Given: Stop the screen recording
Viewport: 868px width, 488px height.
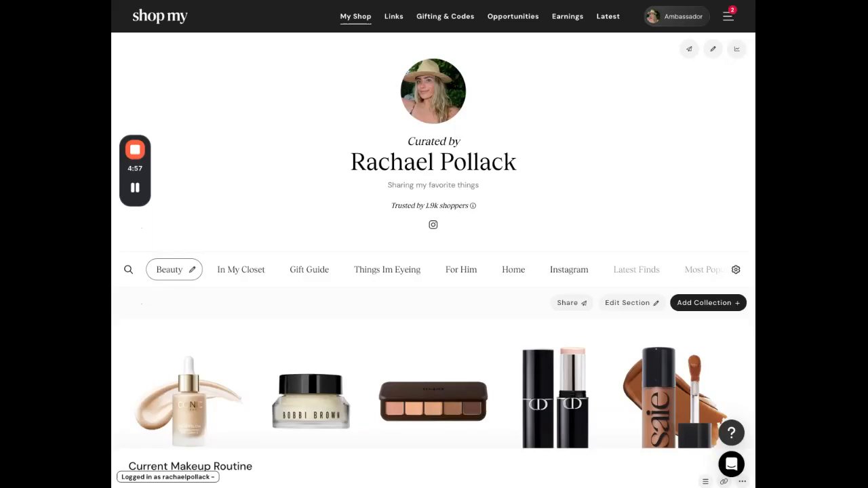Looking at the screenshot, I should pyautogui.click(x=135, y=150).
